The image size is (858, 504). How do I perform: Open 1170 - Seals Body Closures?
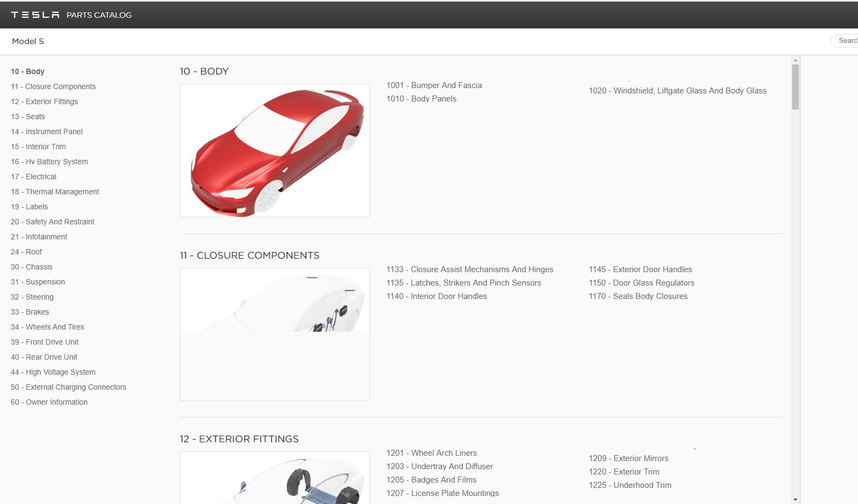(x=638, y=296)
